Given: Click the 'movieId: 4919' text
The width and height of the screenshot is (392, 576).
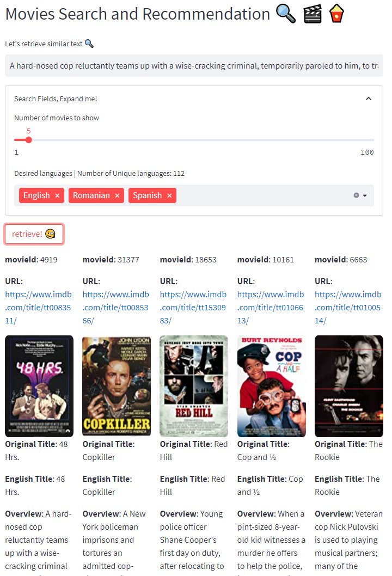Looking at the screenshot, I should [x=31, y=260].
